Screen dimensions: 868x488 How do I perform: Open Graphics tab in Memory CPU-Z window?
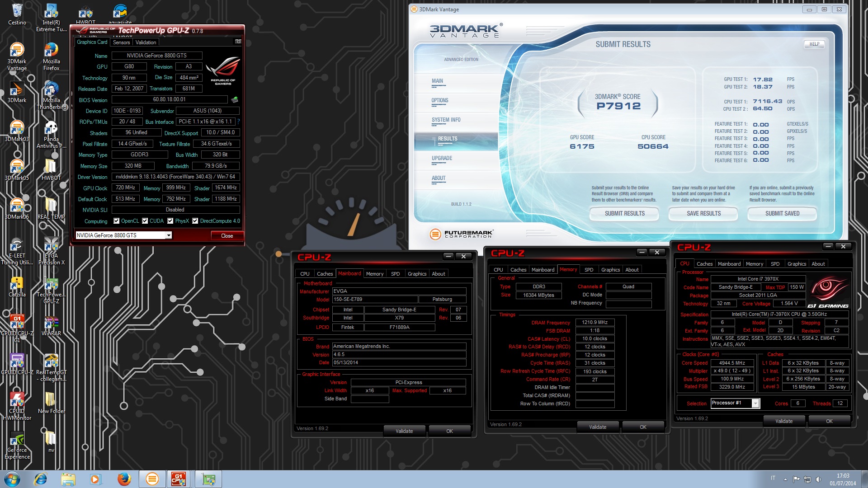pyautogui.click(x=610, y=270)
